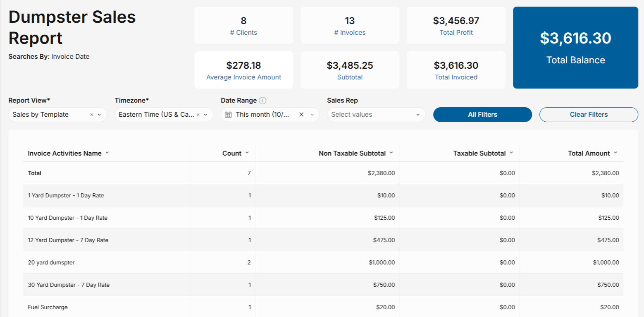The image size is (644, 317).
Task: Open the Total Profit metric link
Action: (x=456, y=33)
